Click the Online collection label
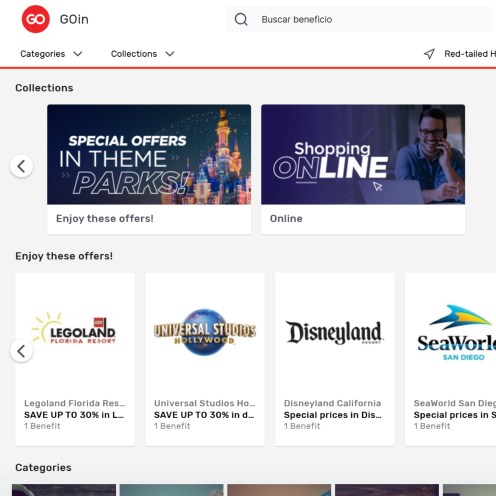Screen dimensions: 496x496 pyautogui.click(x=286, y=218)
